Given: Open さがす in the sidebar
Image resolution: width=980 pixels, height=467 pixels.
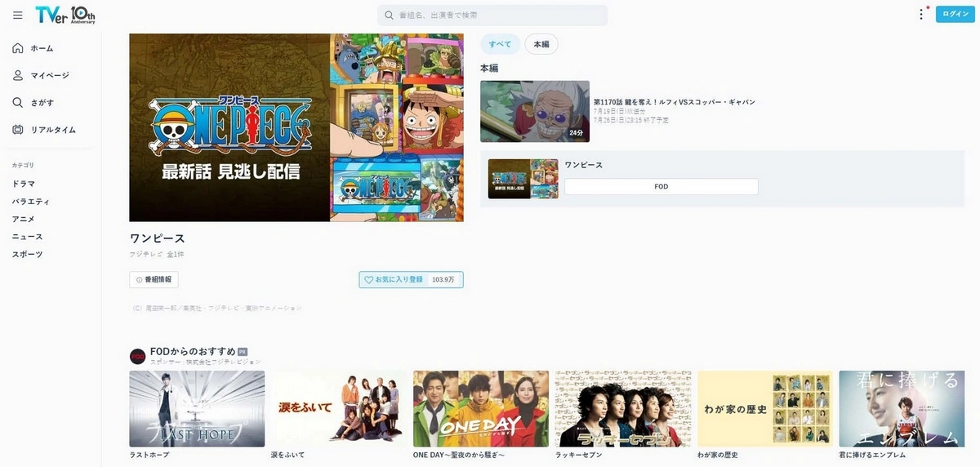Looking at the screenshot, I should (42, 102).
